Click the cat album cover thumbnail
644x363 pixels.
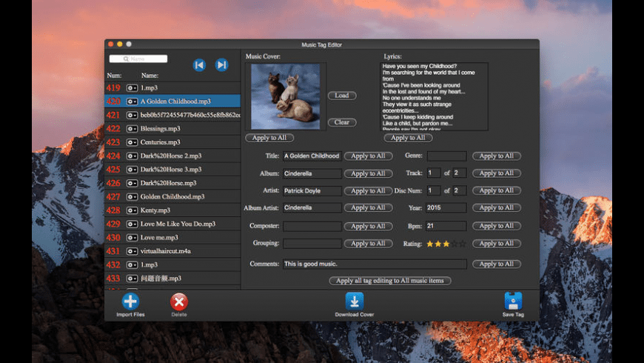pos(286,96)
